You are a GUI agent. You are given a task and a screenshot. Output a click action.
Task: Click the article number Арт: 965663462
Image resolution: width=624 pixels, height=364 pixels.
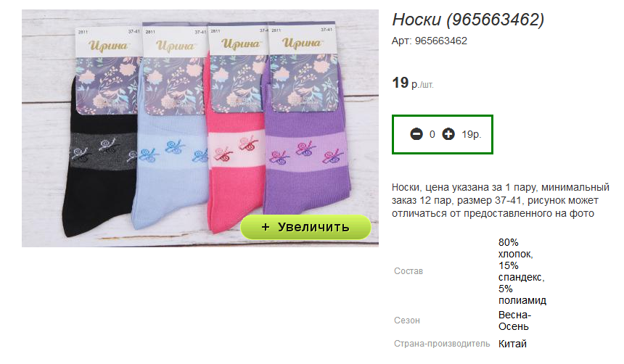[430, 41]
